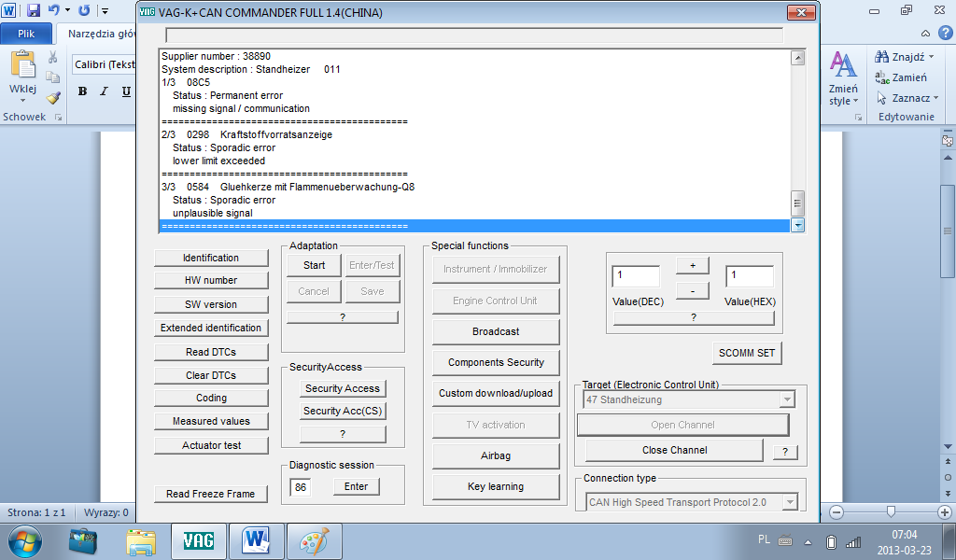This screenshot has height=560, width=956.
Task: Click the Adaptation Start button
Action: click(314, 265)
